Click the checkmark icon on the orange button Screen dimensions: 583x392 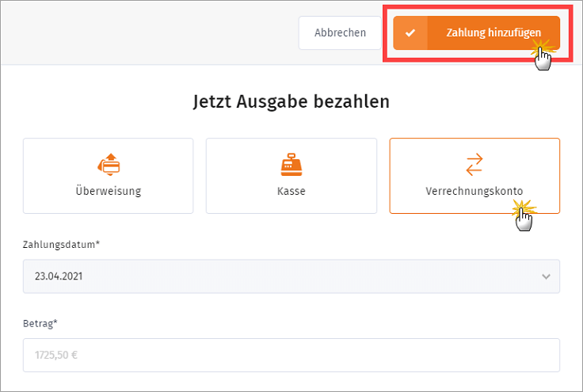pos(410,33)
